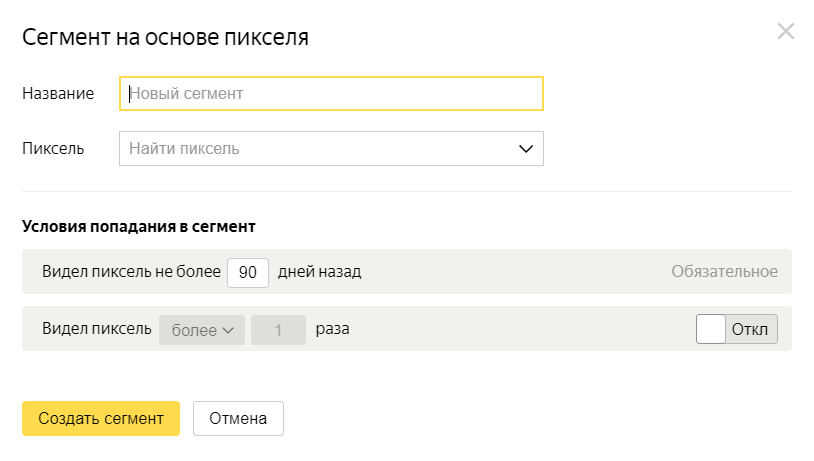This screenshot has height=461, width=814.
Task: Select the 90 days number field
Action: (x=248, y=272)
